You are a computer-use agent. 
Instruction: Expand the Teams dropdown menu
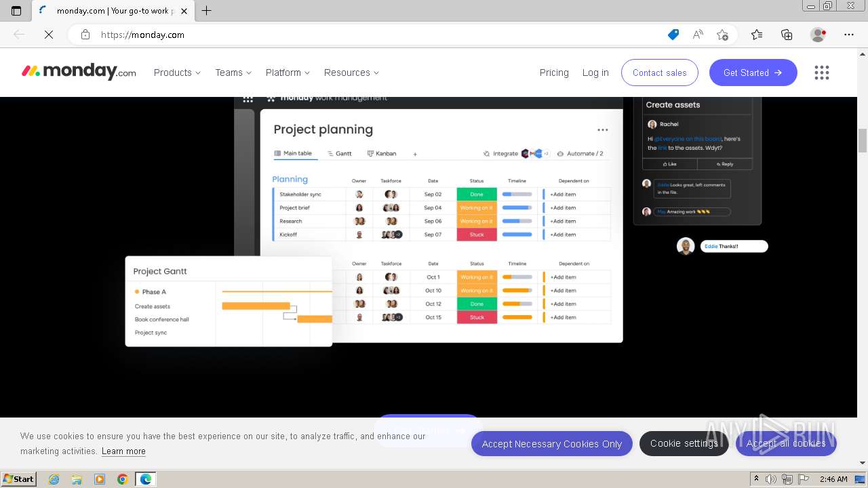pos(233,73)
